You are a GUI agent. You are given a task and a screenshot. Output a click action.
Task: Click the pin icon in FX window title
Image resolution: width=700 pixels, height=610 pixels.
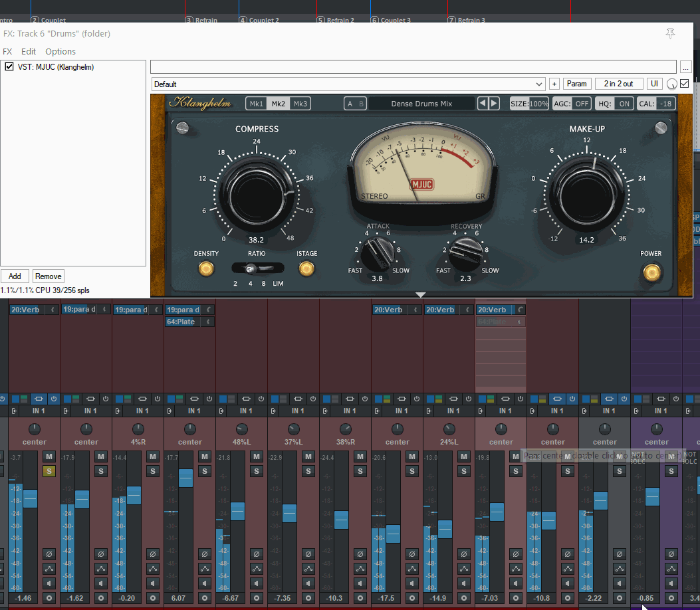click(x=670, y=33)
